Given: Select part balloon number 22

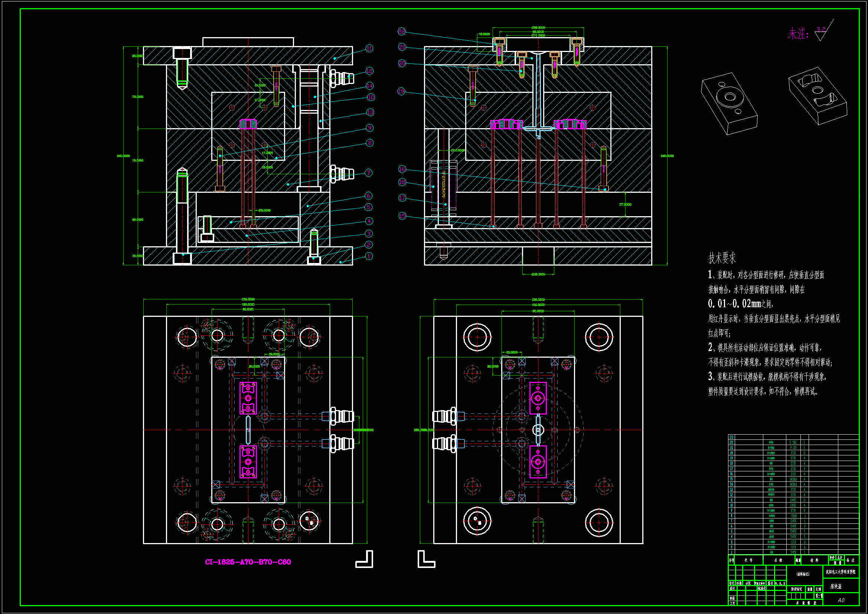Looking at the screenshot, I should point(401,32).
